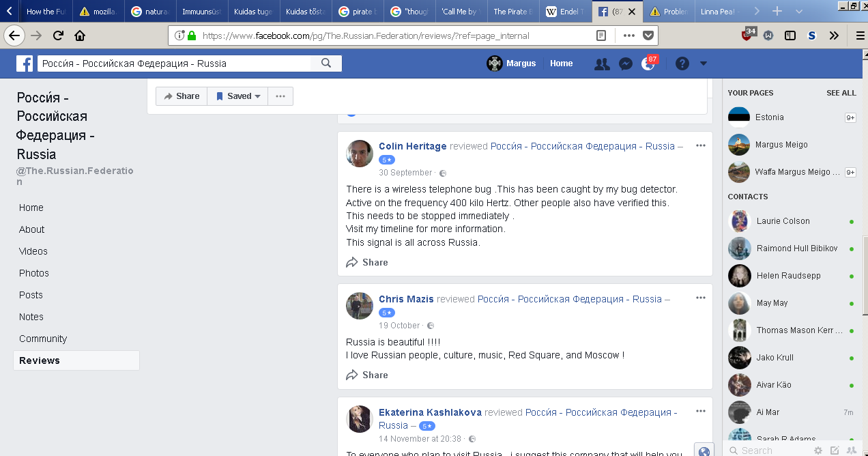Open page three-dot more options button

(280, 96)
